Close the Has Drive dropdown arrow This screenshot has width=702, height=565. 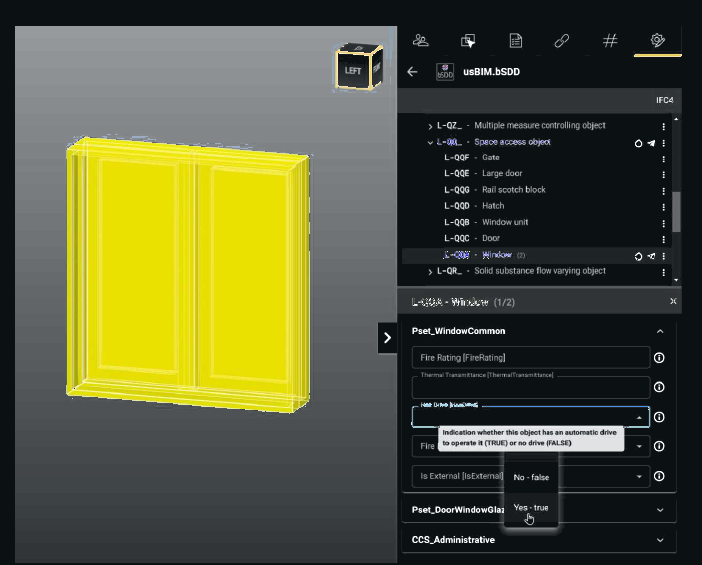(x=639, y=418)
